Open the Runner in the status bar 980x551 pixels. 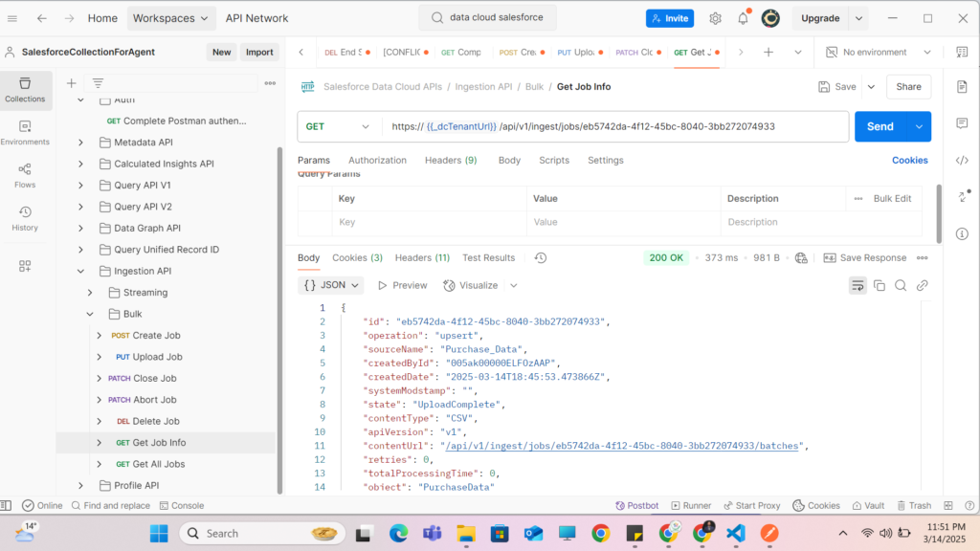[x=691, y=505]
